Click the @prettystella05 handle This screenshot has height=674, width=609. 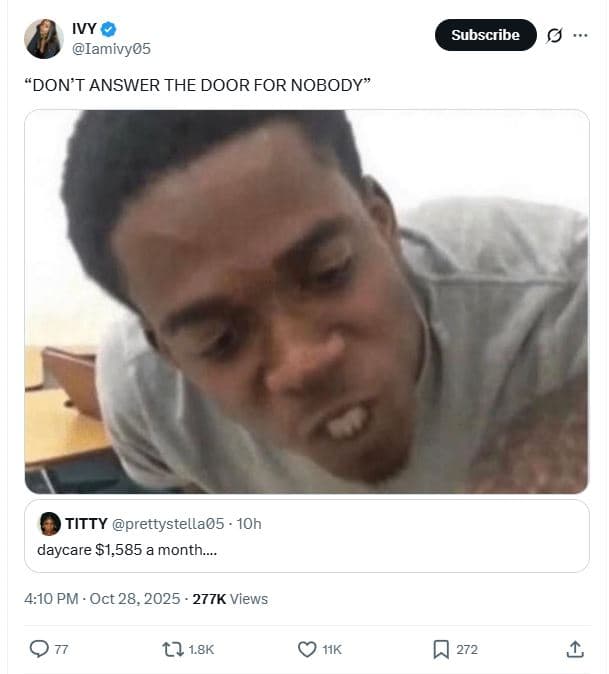(168, 524)
